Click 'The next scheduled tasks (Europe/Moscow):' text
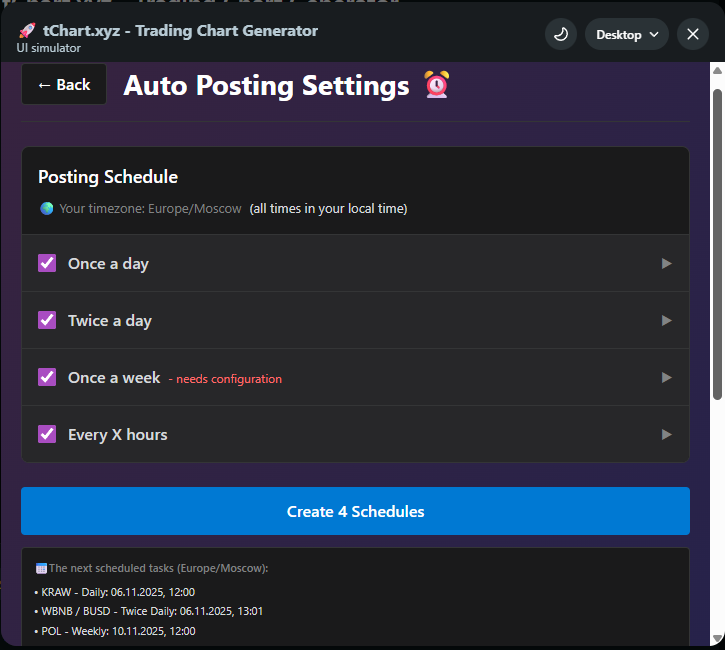The height and width of the screenshot is (650, 725). [x=159, y=568]
